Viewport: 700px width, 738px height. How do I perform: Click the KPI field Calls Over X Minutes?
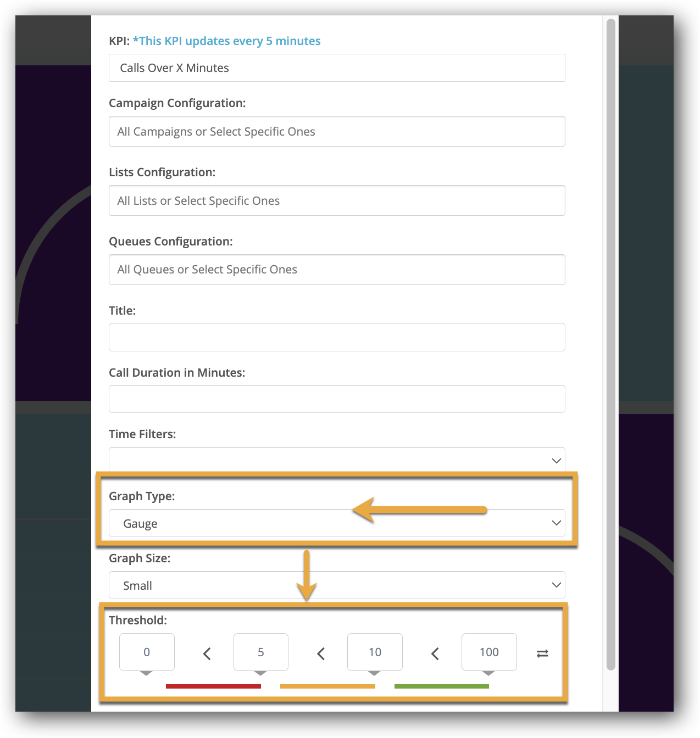(x=336, y=68)
